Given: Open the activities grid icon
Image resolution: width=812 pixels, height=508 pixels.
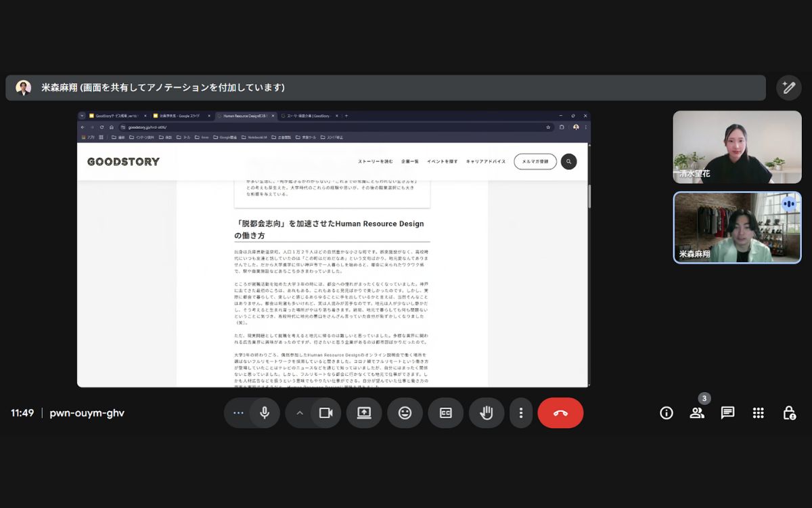Looking at the screenshot, I should point(759,413).
